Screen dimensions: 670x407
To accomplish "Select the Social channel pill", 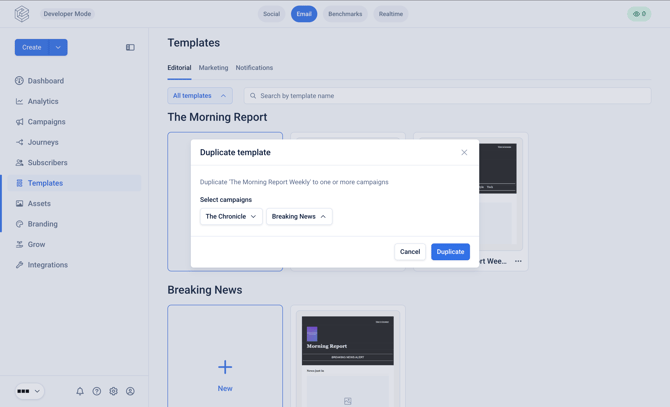I will pyautogui.click(x=271, y=14).
